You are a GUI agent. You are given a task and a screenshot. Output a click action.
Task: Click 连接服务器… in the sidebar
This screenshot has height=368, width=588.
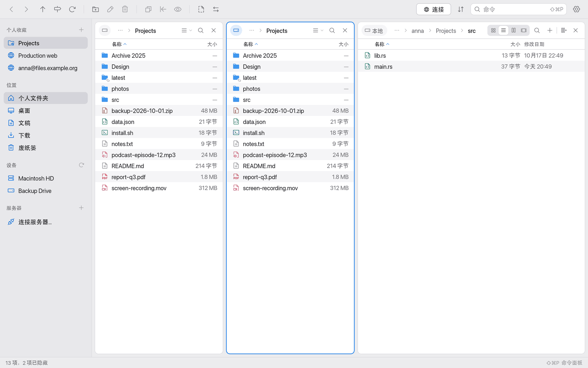tap(46, 222)
